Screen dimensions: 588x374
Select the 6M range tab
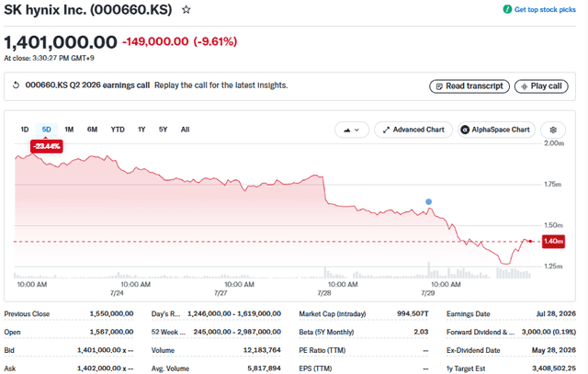click(x=92, y=130)
